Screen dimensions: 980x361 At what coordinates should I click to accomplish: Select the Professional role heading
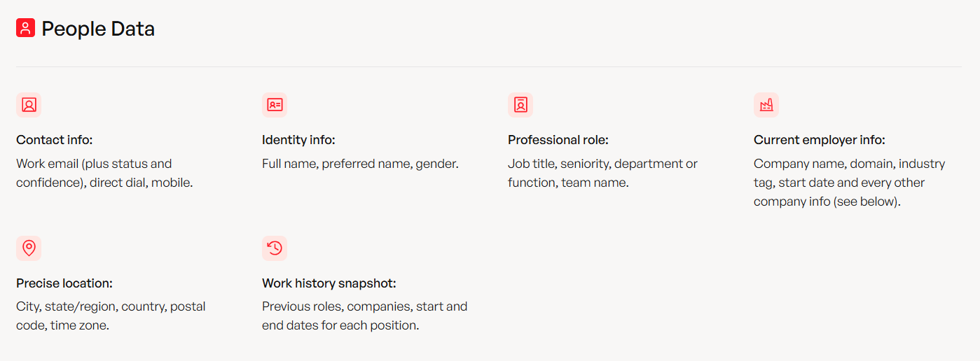click(x=558, y=140)
